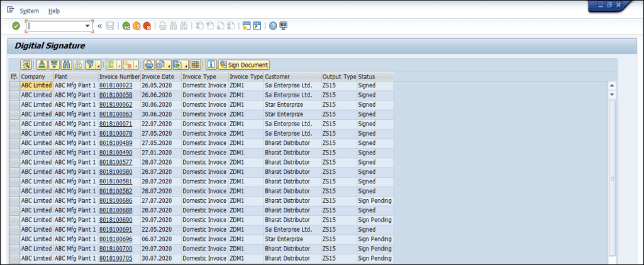Open the Help menu
The height and width of the screenshot is (265, 644).
(x=54, y=11)
